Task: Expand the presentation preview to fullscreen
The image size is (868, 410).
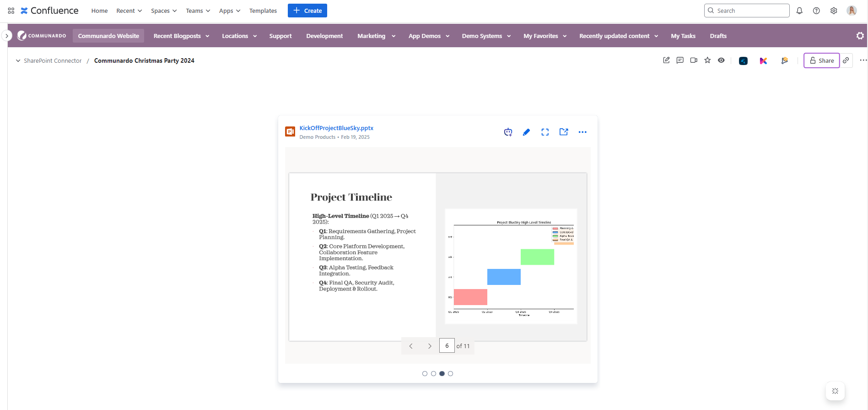Action: (545, 132)
